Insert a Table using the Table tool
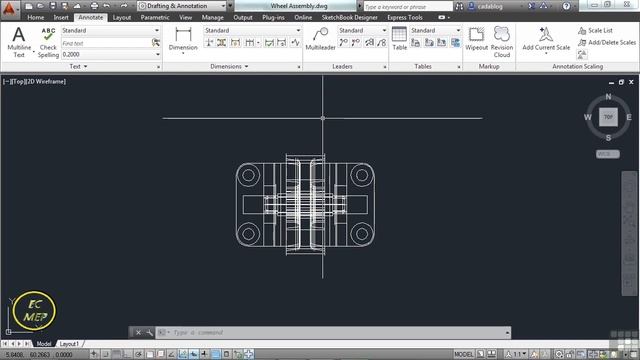Image resolution: width=640 pixels, height=360 pixels. [x=399, y=38]
